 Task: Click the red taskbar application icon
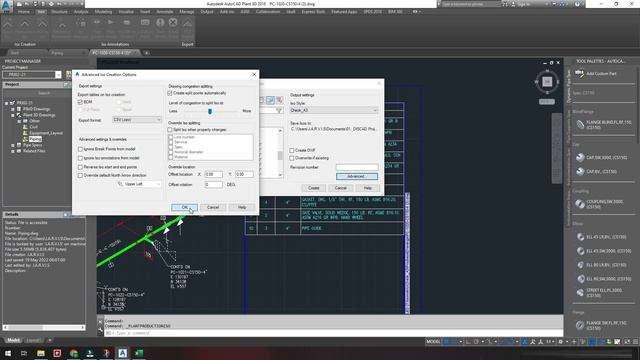coord(57,353)
